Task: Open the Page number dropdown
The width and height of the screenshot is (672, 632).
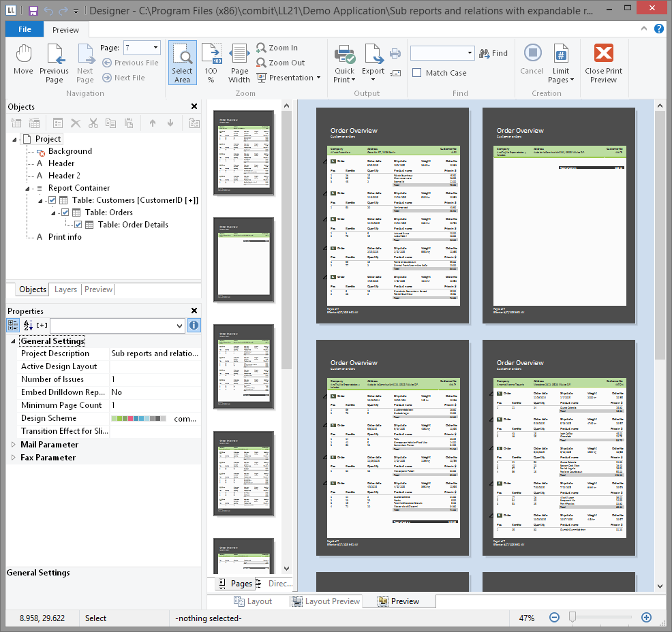Action: pos(156,48)
